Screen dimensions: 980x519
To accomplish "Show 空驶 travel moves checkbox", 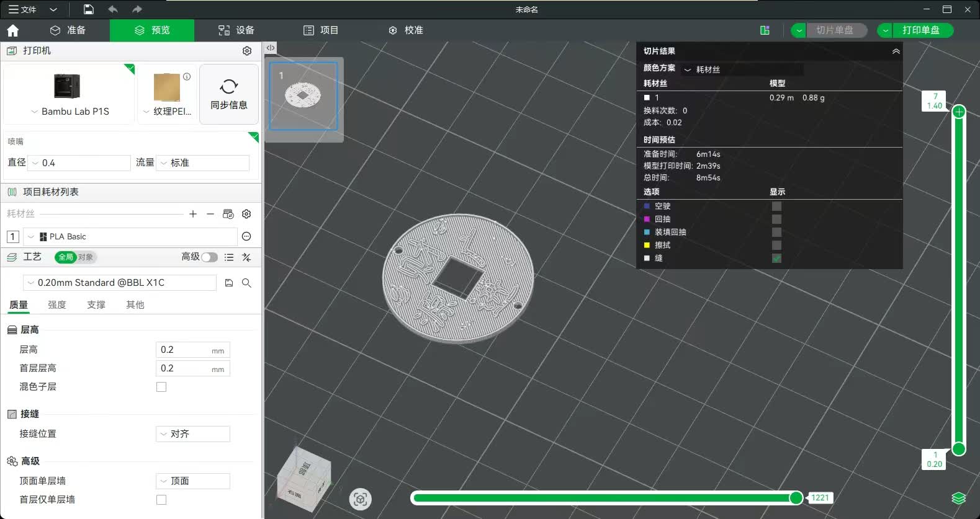I will 776,206.
